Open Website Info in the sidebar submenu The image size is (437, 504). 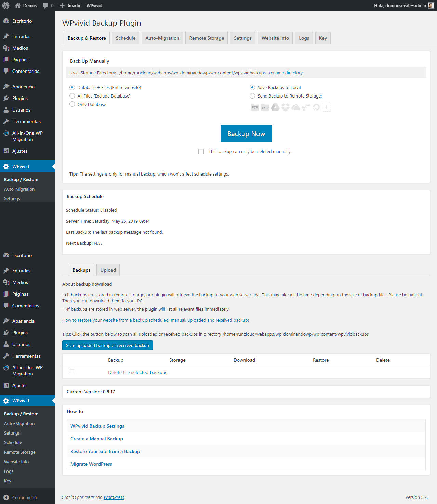click(x=16, y=462)
